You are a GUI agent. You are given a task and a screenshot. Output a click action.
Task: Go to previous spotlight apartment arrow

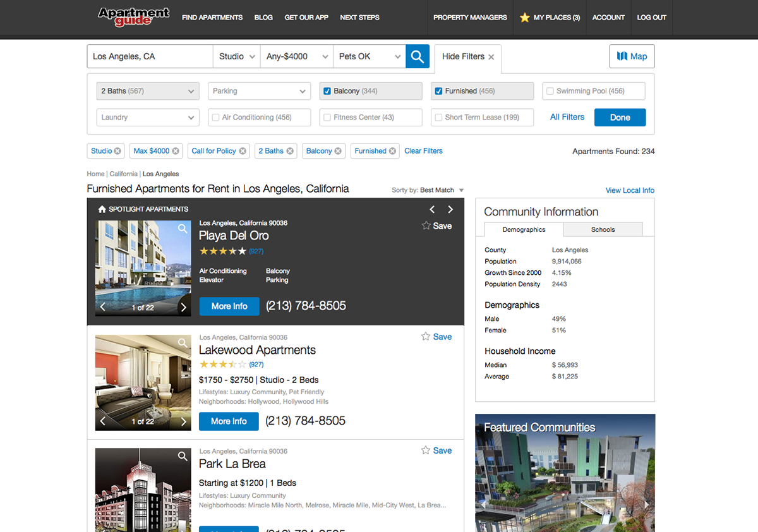click(x=432, y=209)
